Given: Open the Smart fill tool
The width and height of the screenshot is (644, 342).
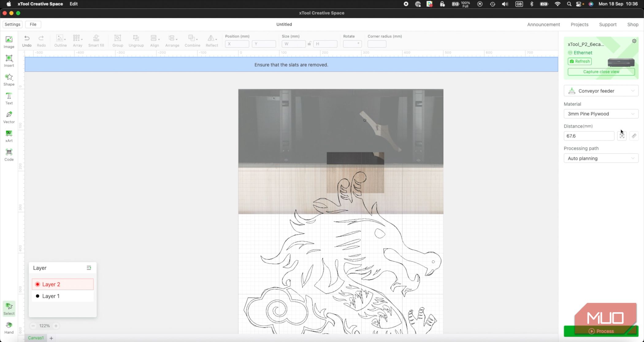Looking at the screenshot, I should (96, 41).
